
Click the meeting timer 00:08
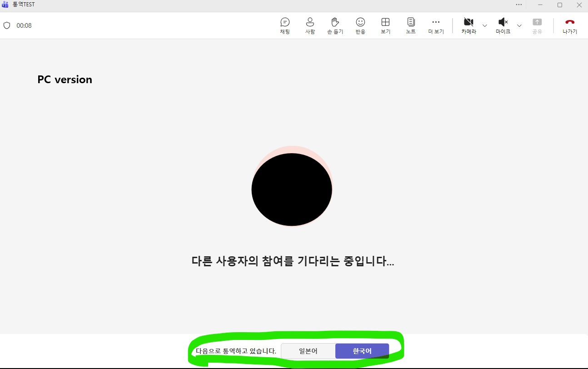24,25
